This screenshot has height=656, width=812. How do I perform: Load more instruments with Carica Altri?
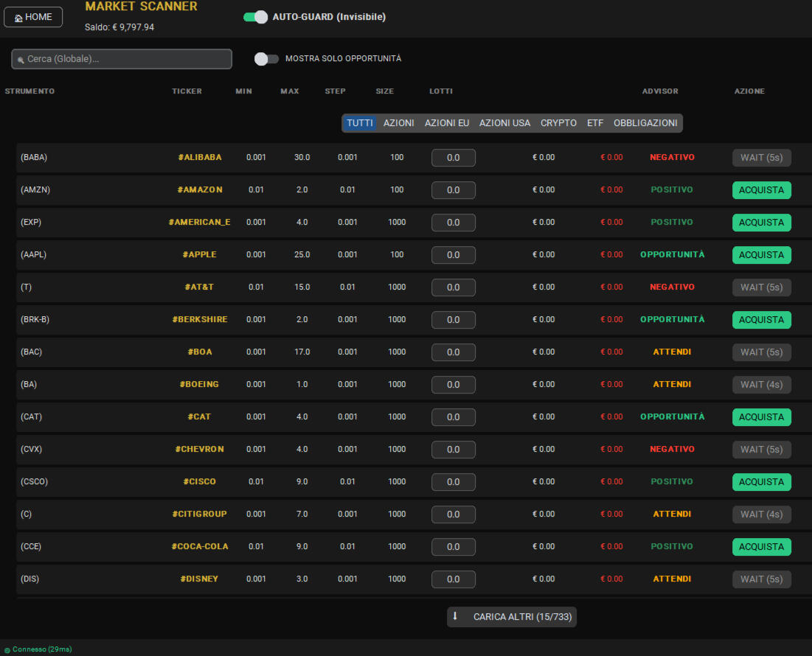point(512,617)
